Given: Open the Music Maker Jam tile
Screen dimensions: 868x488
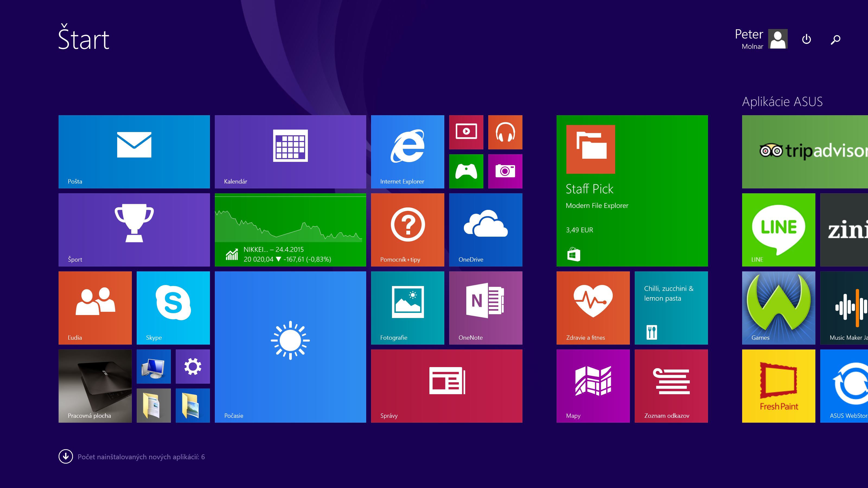Looking at the screenshot, I should (844, 308).
